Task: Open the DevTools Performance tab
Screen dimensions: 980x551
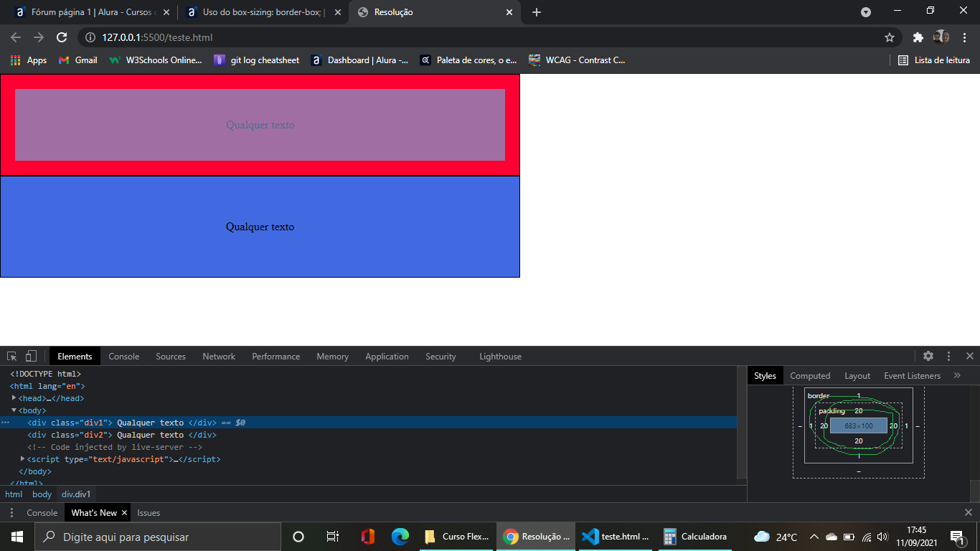Action: point(276,357)
